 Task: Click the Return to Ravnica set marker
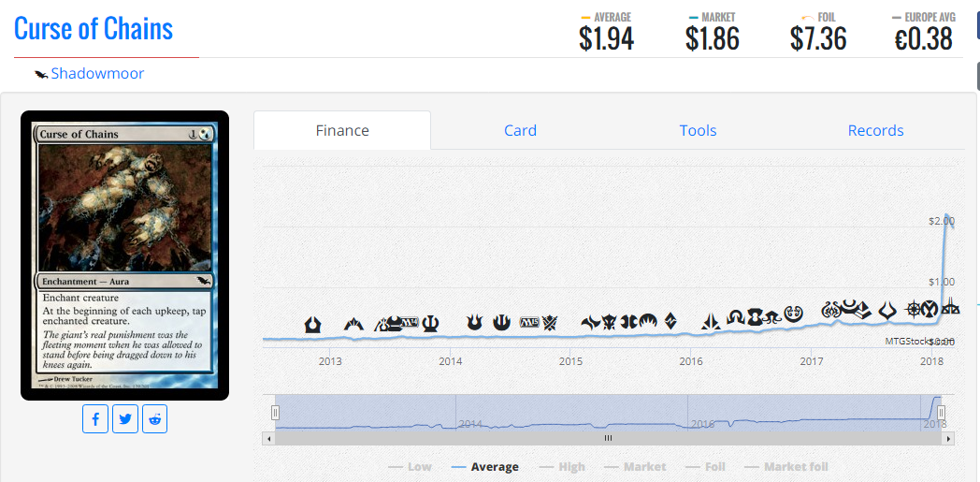pos(312,325)
